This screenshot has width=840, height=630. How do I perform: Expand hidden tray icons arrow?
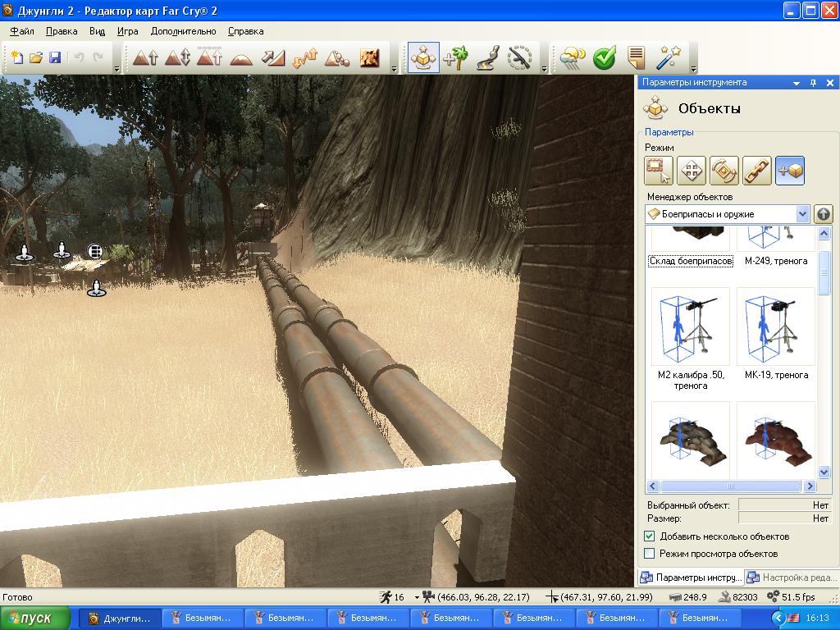[778, 619]
